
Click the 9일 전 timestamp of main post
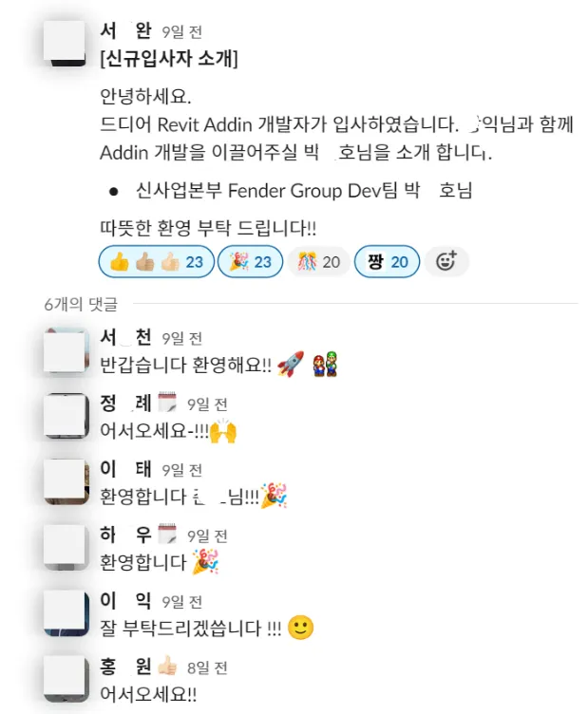tap(181, 32)
